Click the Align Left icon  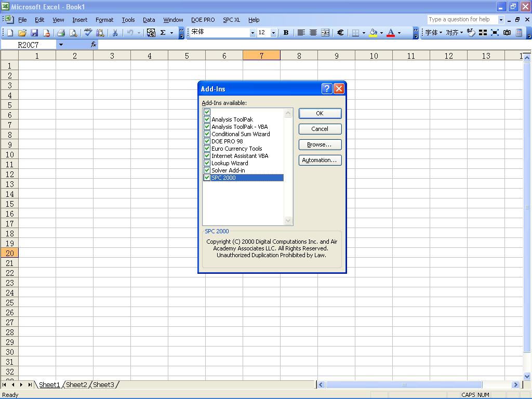(x=301, y=33)
